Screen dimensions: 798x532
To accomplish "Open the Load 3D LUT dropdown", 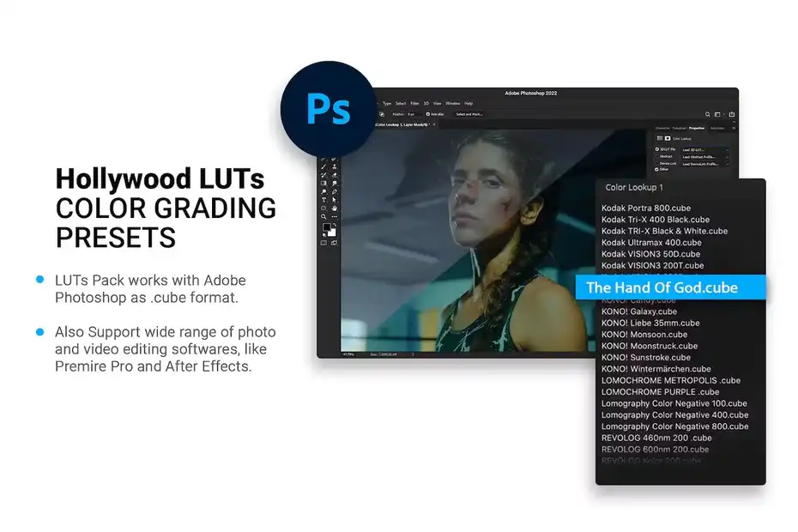I will coord(705,149).
